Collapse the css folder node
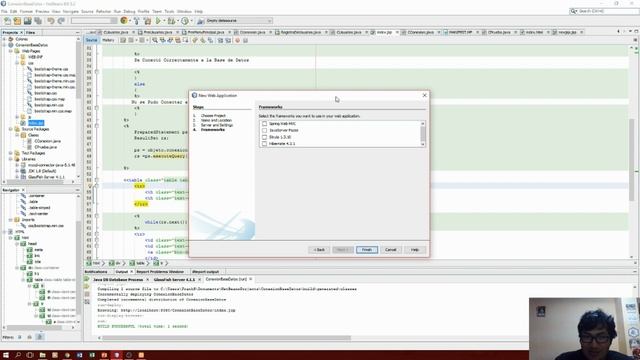Screen dimensions: 640x360 17,63
